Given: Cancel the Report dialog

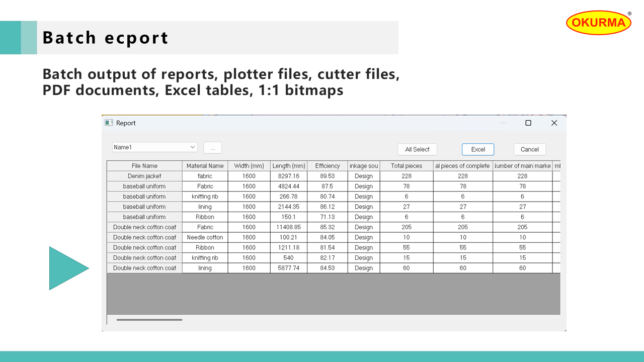Looking at the screenshot, I should point(529,149).
